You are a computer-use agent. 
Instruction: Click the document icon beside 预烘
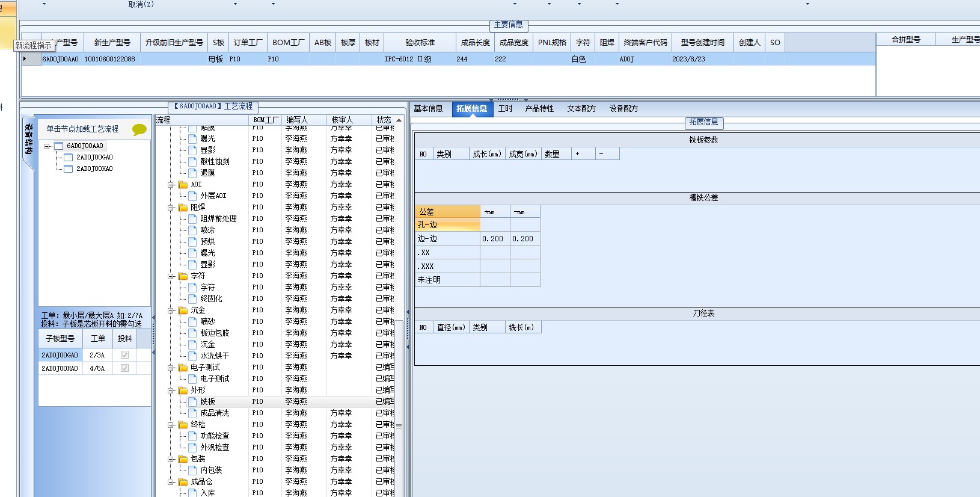[x=192, y=242]
